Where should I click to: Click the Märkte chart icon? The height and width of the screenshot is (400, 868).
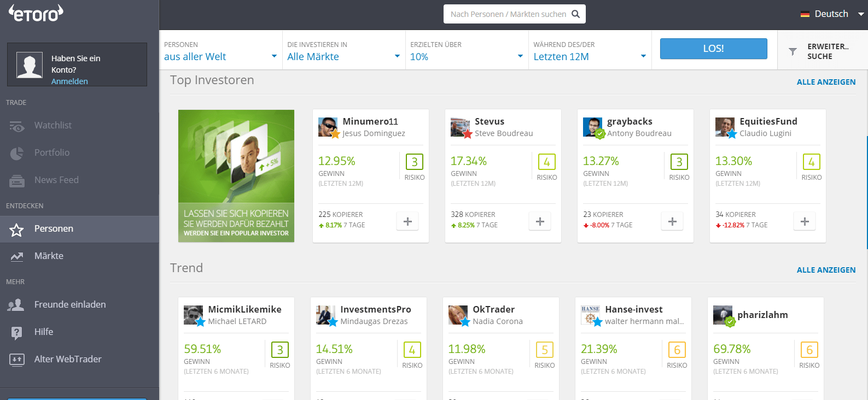pyautogui.click(x=17, y=256)
